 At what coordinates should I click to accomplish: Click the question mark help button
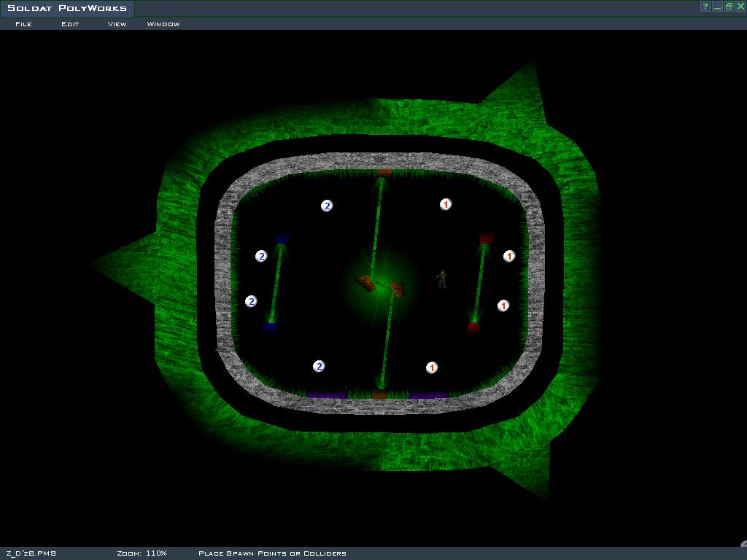click(705, 7)
